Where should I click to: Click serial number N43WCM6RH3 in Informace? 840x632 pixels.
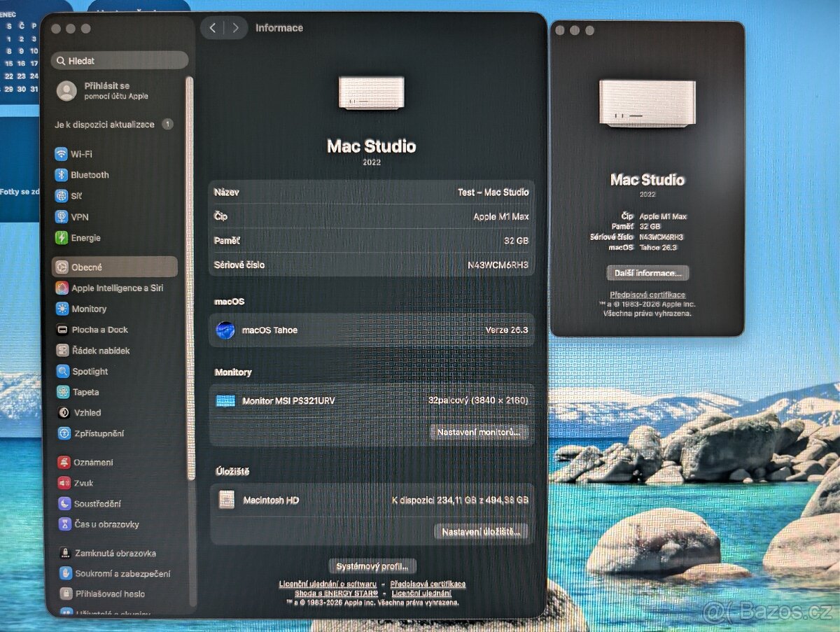tap(498, 265)
